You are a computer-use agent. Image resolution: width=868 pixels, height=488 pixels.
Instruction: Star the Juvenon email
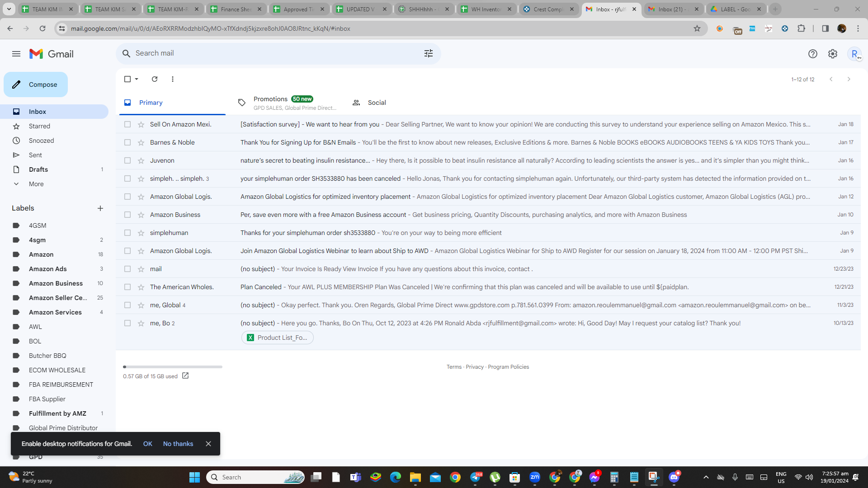pyautogui.click(x=141, y=160)
